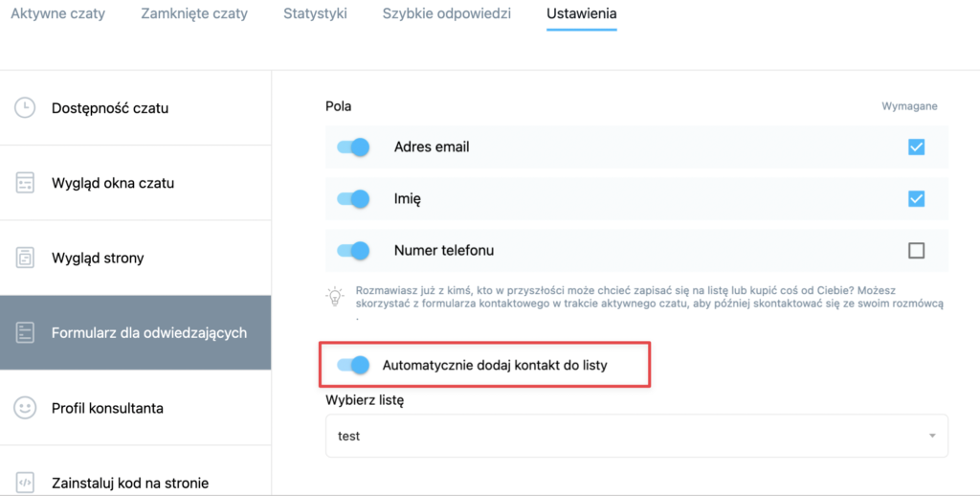Switch to Zamknięte czaty tab
The width and height of the screenshot is (980, 496).
(194, 13)
